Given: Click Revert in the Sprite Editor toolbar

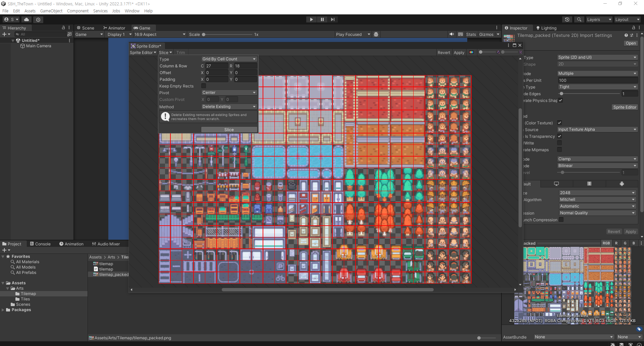Looking at the screenshot, I should pos(444,53).
